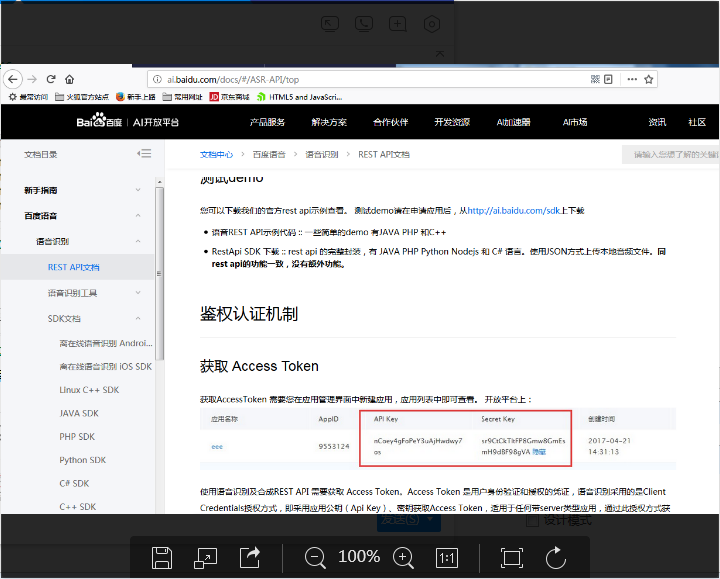Viewport: 720px width, 579px height.
Task: Click the browser back arrow button
Action: [13, 79]
